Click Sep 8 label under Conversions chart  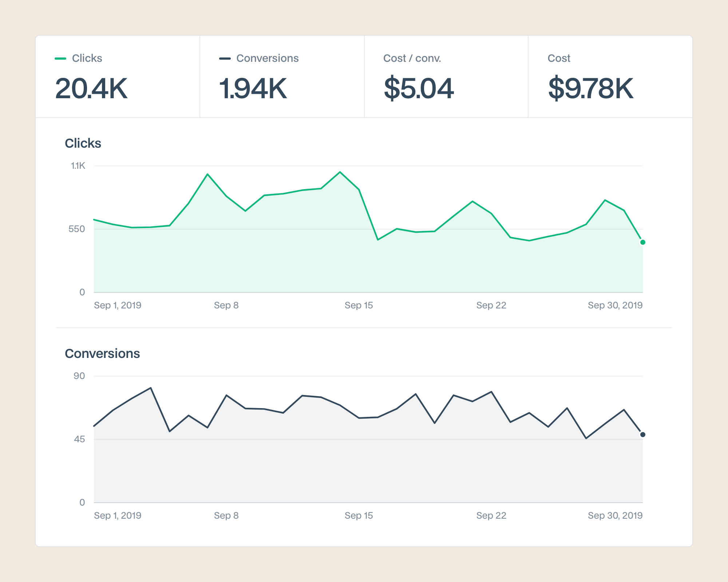tap(226, 515)
